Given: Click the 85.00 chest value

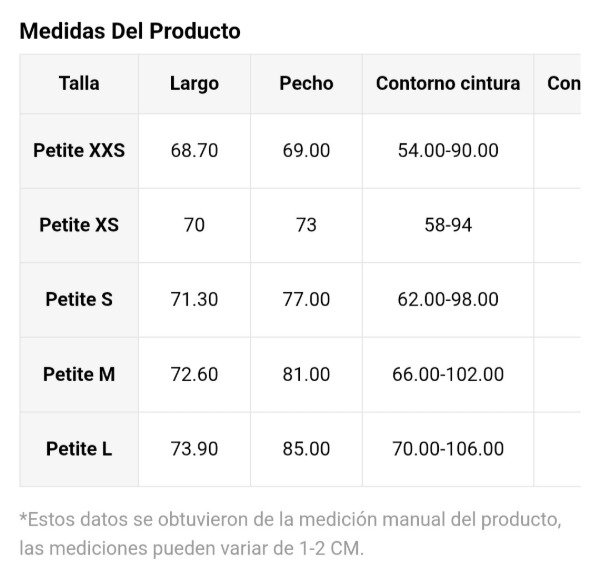Looking at the screenshot, I should (x=306, y=449).
